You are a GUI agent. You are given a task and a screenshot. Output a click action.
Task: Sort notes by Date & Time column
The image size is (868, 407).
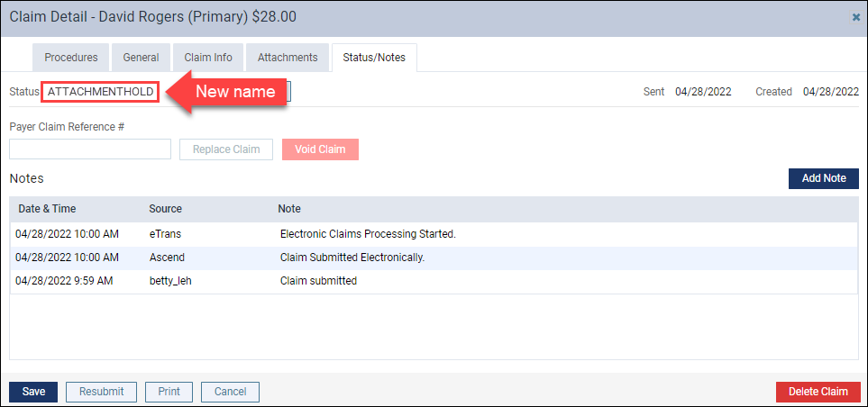click(47, 209)
